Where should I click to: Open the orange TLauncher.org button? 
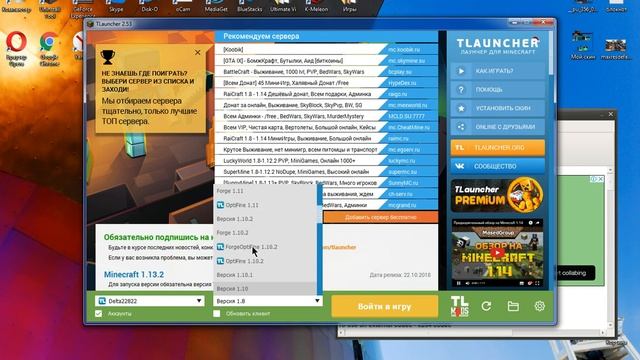click(x=498, y=147)
